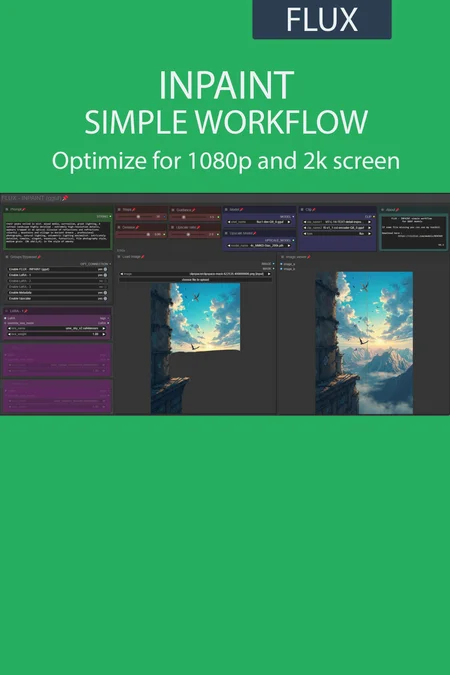The image size is (450, 675).
Task: Collapse the Steps node via its dot
Action: point(119,210)
